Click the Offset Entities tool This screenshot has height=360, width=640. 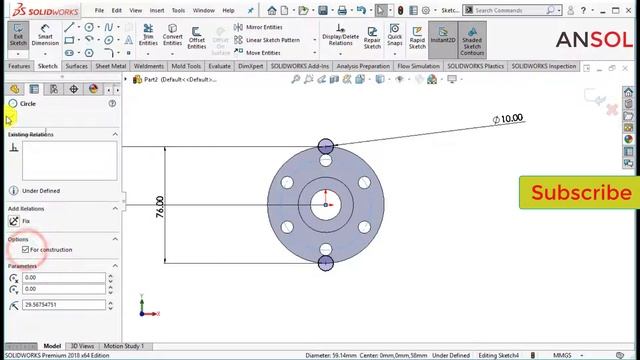click(x=197, y=38)
